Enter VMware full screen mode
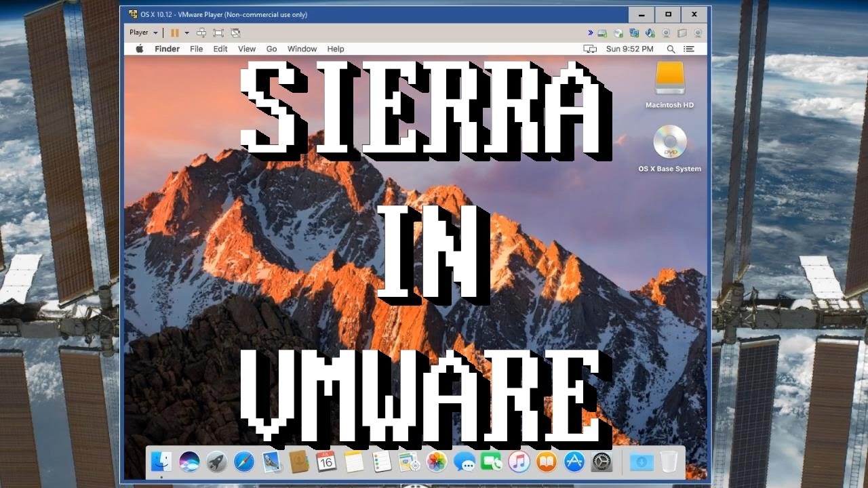This screenshot has width=868, height=488. (x=218, y=33)
